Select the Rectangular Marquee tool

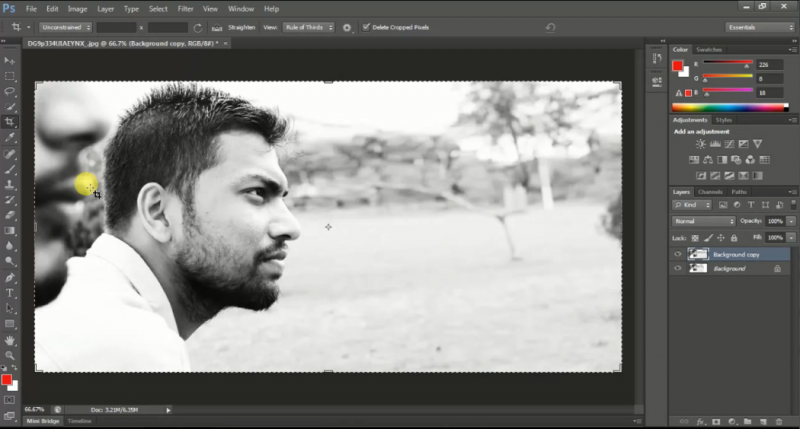[x=10, y=76]
